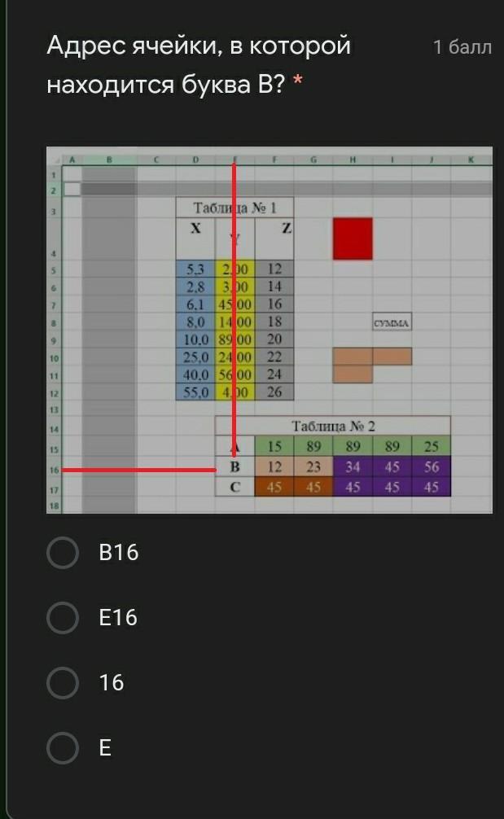Click the Z column header cell
Screen dimensions: 504x819
[274, 239]
